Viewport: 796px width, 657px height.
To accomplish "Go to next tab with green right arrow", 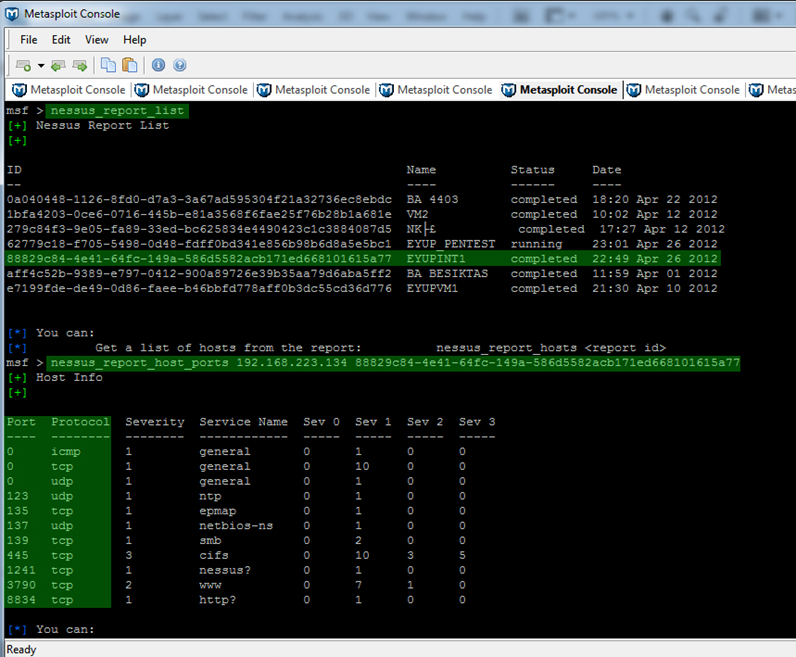I will pyautogui.click(x=80, y=65).
